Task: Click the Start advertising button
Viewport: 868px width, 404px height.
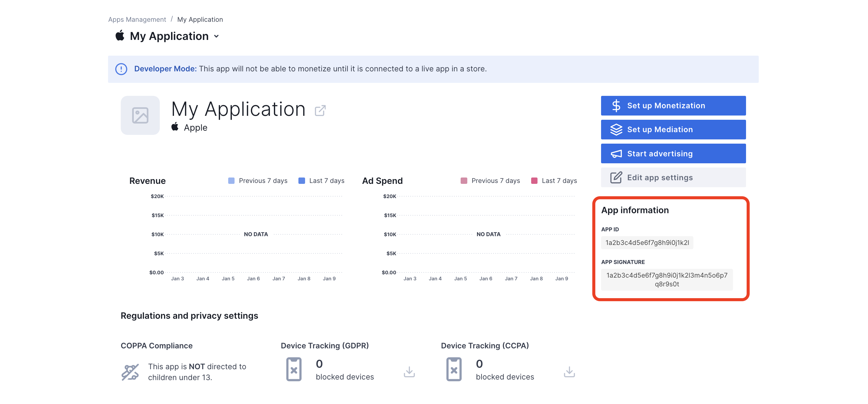Action: 673,153
